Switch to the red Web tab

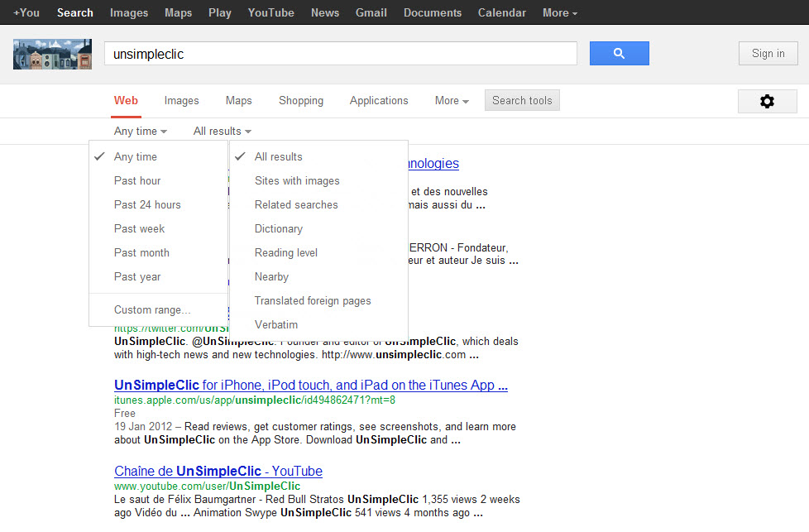point(126,101)
